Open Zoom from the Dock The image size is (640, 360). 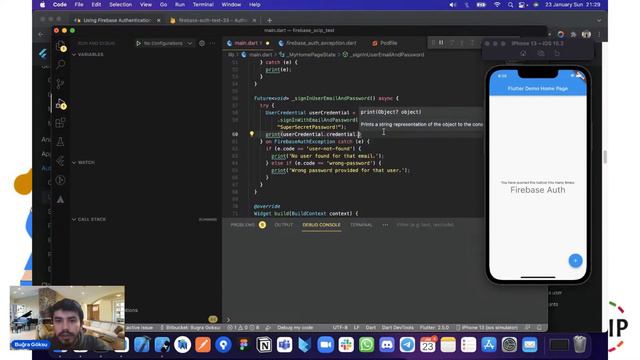(325, 345)
